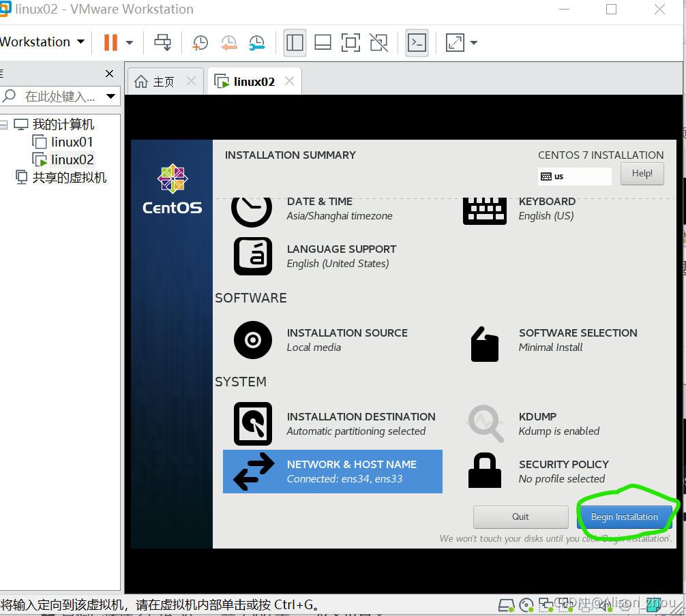
Task: Open the snapshot manager
Action: [x=257, y=43]
